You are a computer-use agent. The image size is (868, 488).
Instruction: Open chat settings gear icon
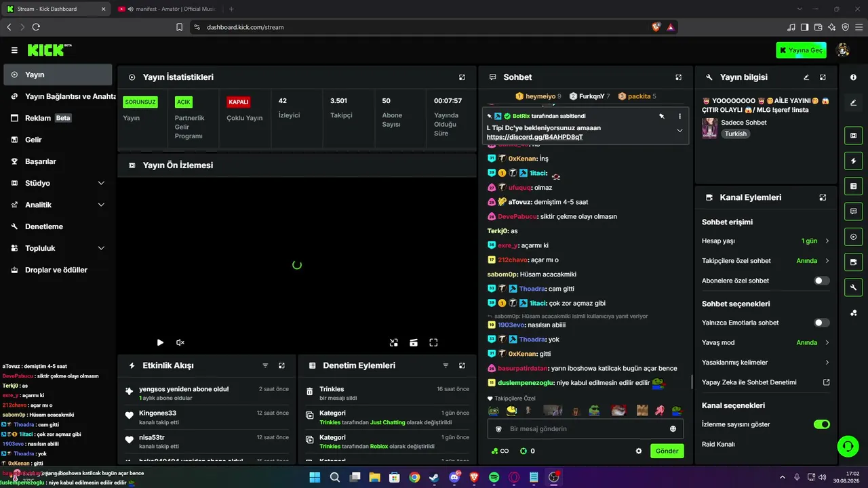pos(638,451)
